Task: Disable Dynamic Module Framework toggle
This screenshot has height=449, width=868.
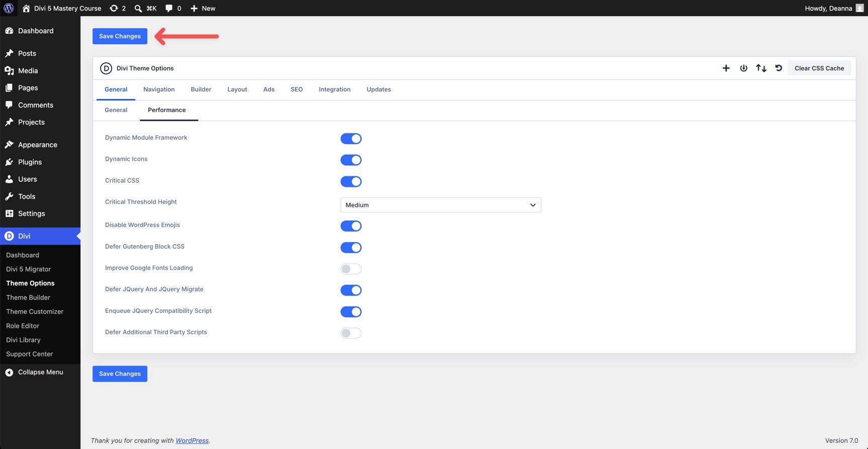Action: [351, 139]
